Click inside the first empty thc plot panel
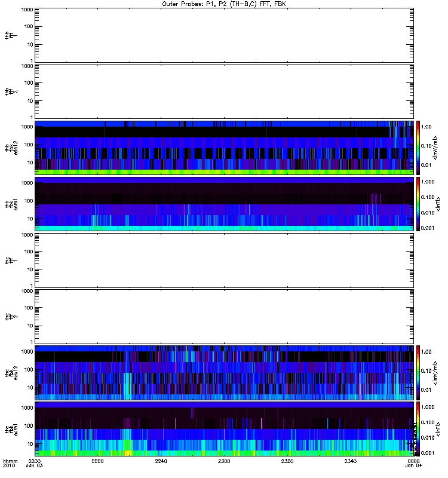448x478 pixels. (224, 261)
